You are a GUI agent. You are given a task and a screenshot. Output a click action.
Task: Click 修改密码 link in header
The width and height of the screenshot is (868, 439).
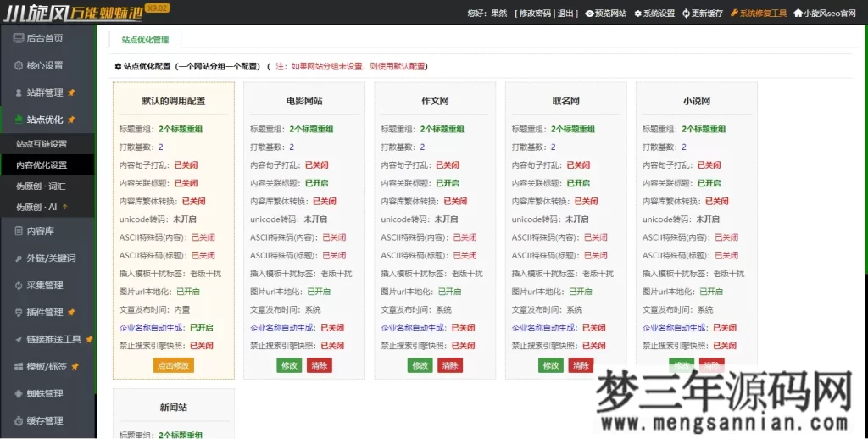pos(535,14)
